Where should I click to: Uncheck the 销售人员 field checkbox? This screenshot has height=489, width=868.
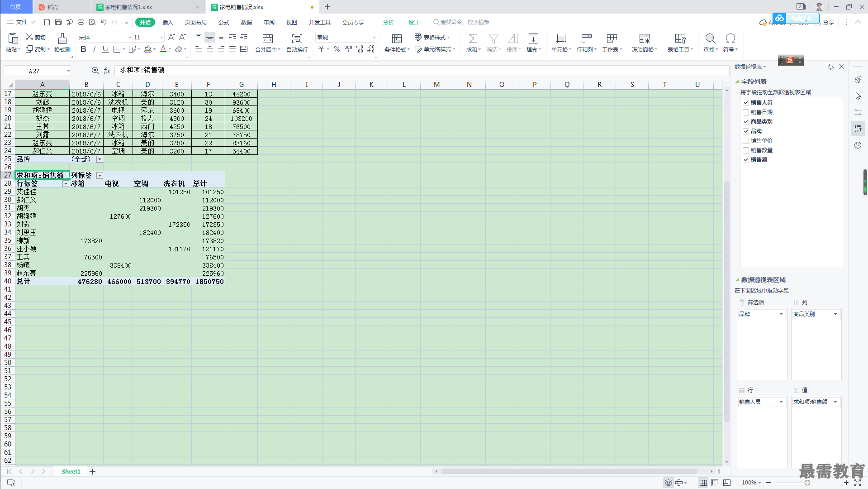pos(746,103)
